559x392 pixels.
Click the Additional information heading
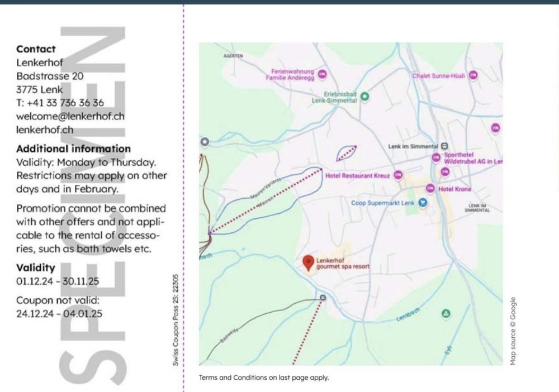pyautogui.click(x=73, y=149)
